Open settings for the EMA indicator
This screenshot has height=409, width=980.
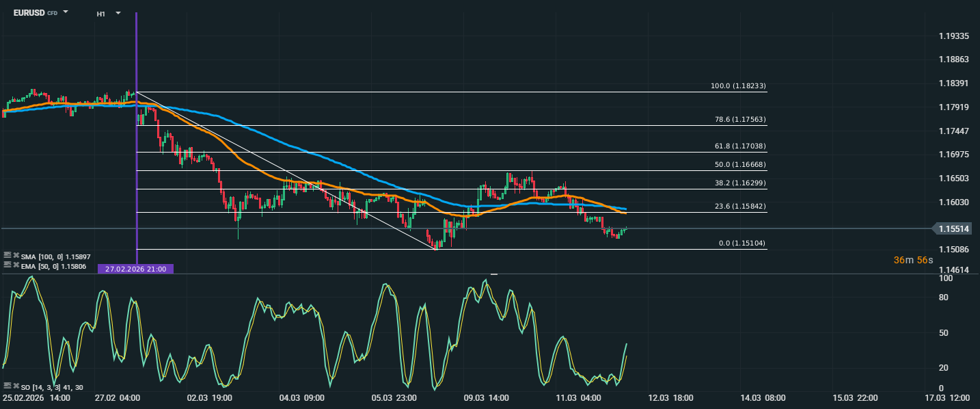pos(7,264)
